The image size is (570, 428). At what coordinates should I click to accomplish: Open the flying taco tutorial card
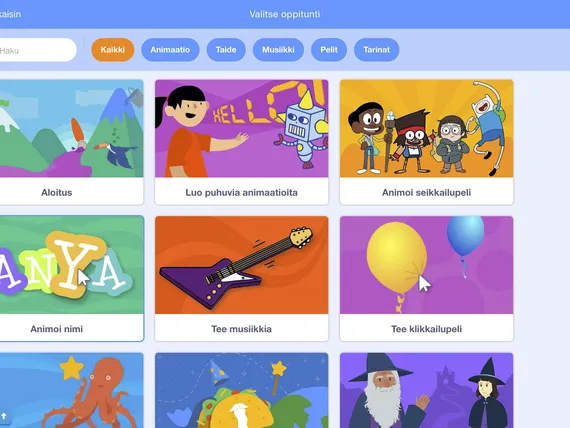[241, 390]
